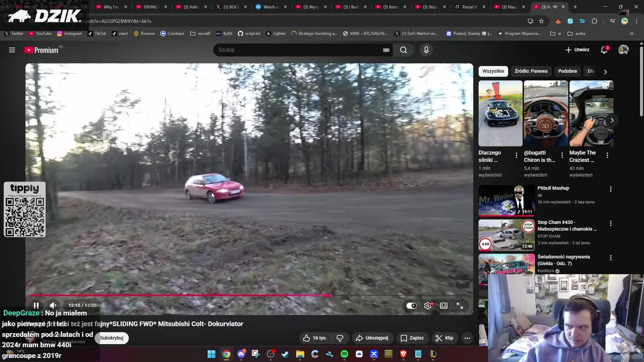Open OBS Studio from the taskbar
This screenshot has height=362, width=644.
click(x=271, y=354)
